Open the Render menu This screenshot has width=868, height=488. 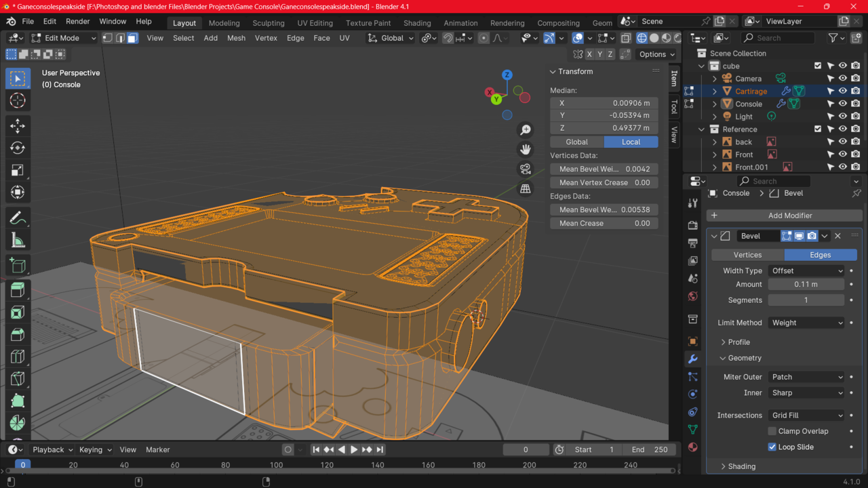[x=77, y=21]
